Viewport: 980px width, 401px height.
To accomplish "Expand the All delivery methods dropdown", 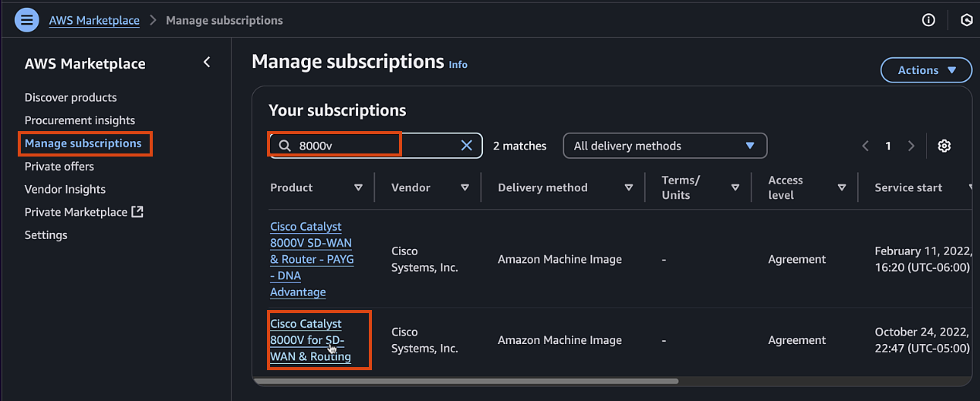I will pyautogui.click(x=665, y=146).
